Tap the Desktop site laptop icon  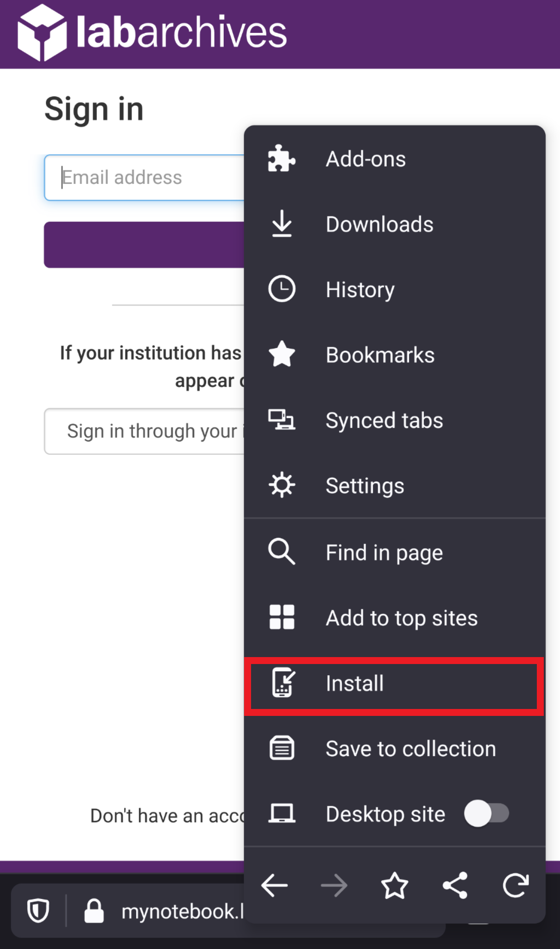pyautogui.click(x=282, y=814)
